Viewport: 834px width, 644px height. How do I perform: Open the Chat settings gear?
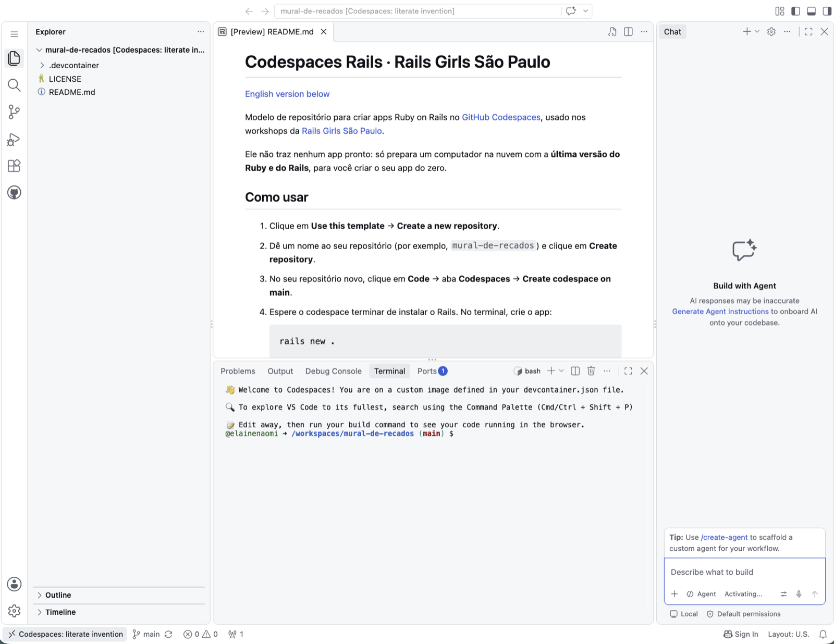pyautogui.click(x=771, y=32)
